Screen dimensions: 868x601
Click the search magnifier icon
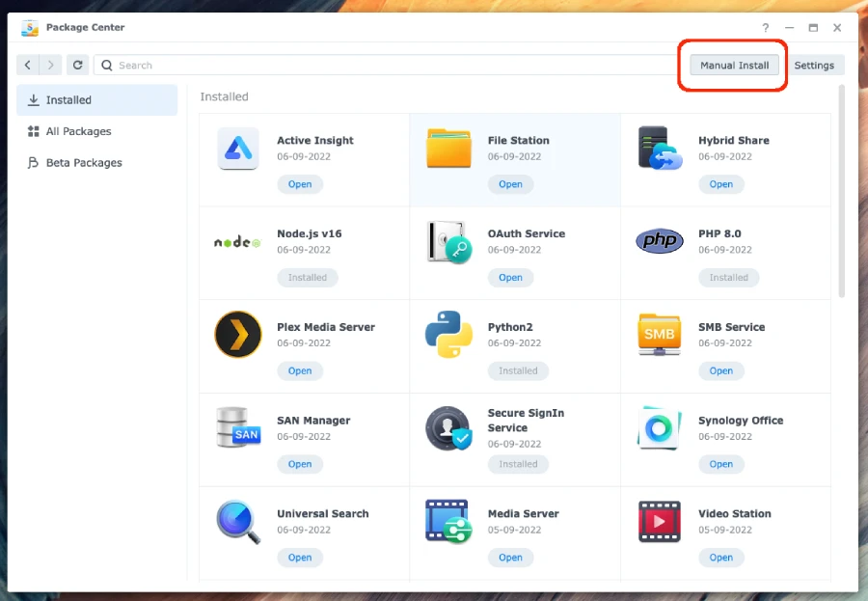point(107,66)
